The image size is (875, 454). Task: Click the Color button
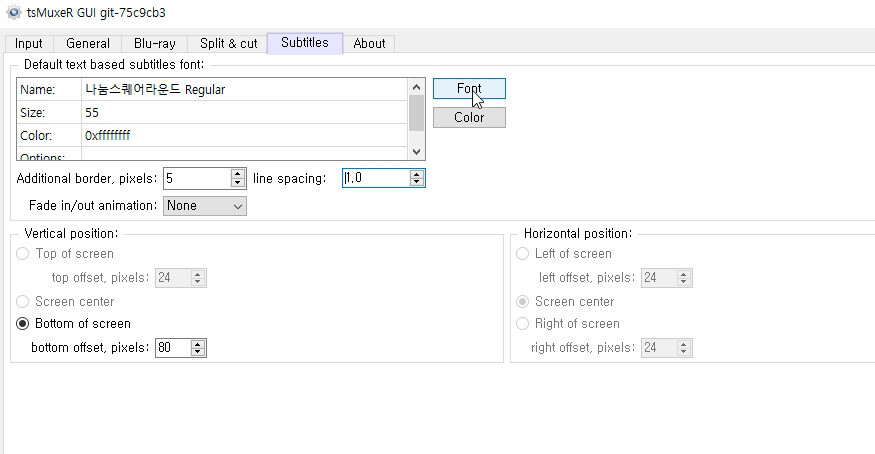pos(469,118)
